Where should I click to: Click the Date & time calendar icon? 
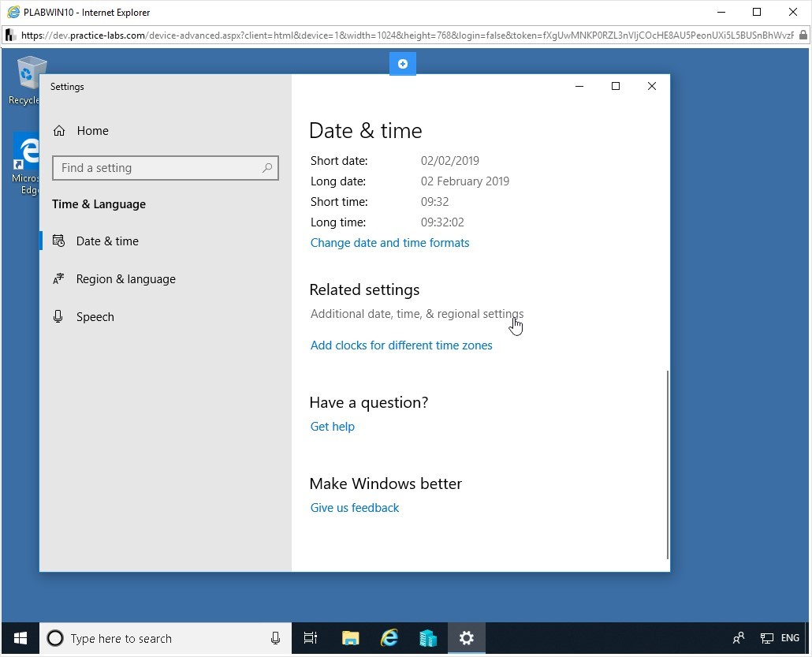[58, 241]
